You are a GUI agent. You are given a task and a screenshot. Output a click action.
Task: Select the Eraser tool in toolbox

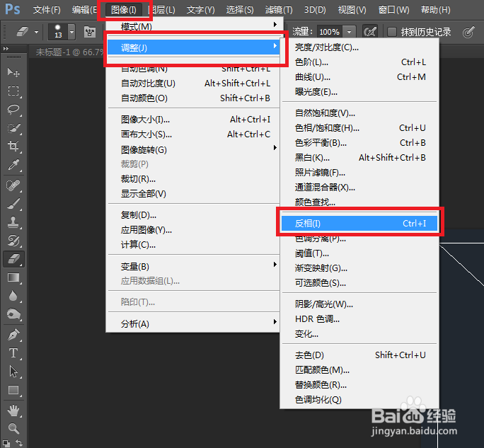[13, 259]
